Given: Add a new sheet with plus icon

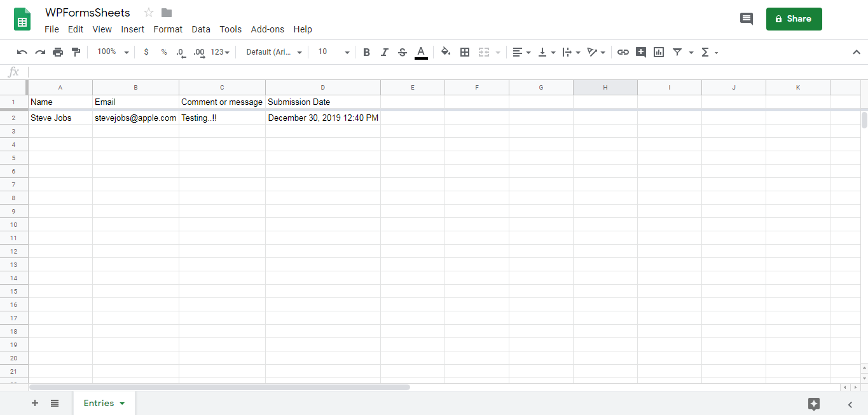Looking at the screenshot, I should point(35,403).
